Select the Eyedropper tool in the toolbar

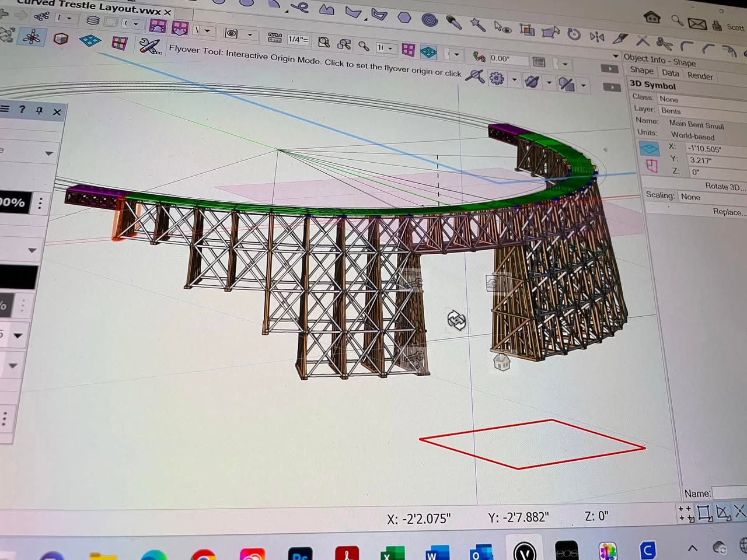click(x=453, y=22)
